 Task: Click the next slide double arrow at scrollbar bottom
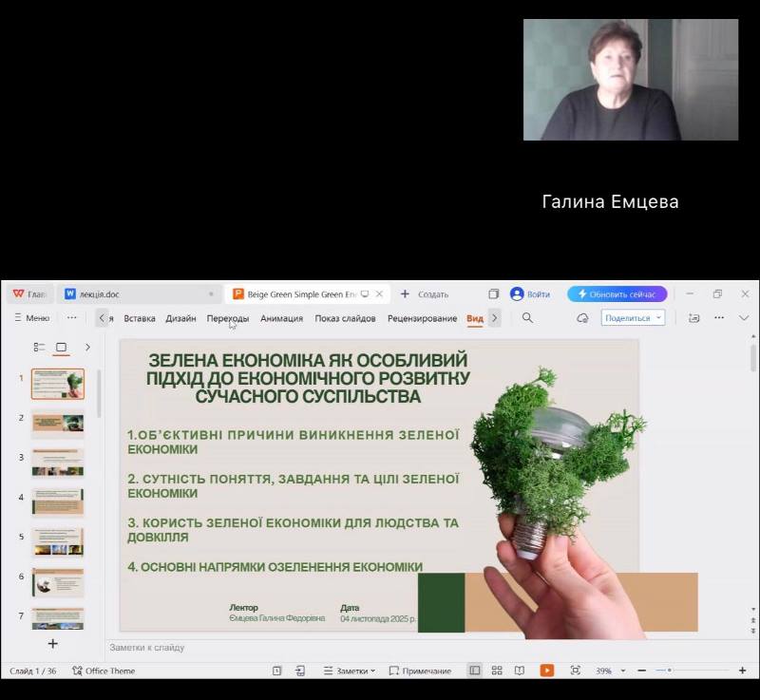click(x=753, y=631)
